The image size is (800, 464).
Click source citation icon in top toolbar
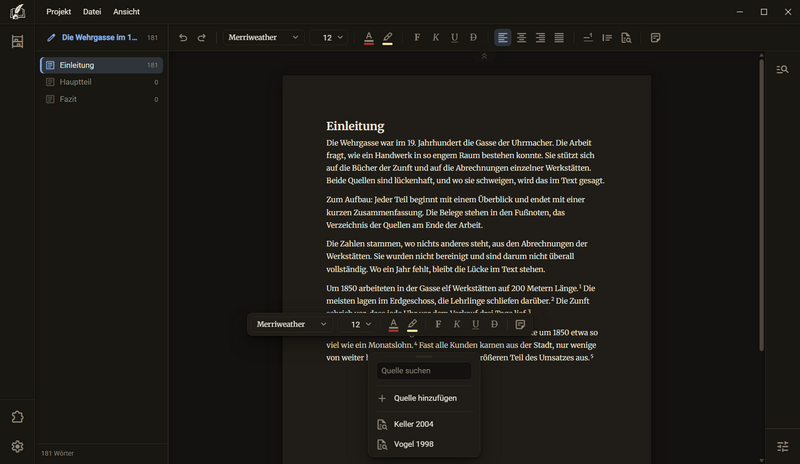click(626, 38)
